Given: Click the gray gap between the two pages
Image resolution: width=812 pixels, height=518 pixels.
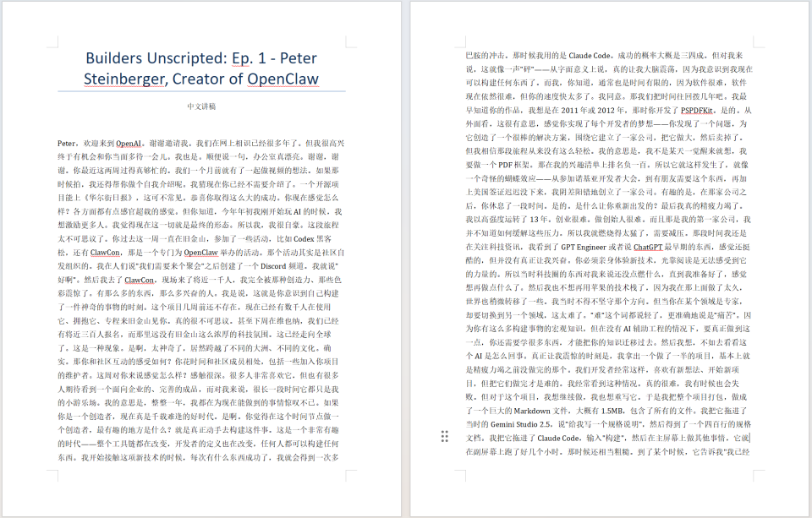Looking at the screenshot, I should pos(395,254).
